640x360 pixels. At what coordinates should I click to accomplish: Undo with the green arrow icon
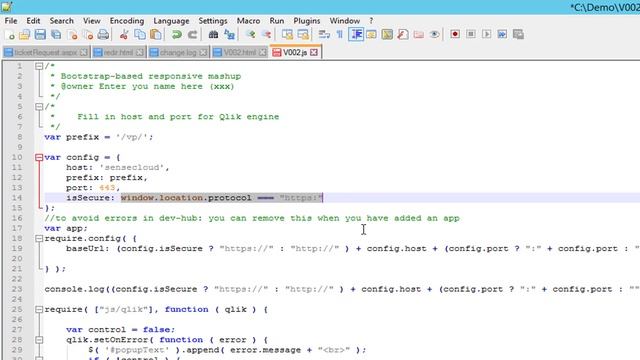176,35
